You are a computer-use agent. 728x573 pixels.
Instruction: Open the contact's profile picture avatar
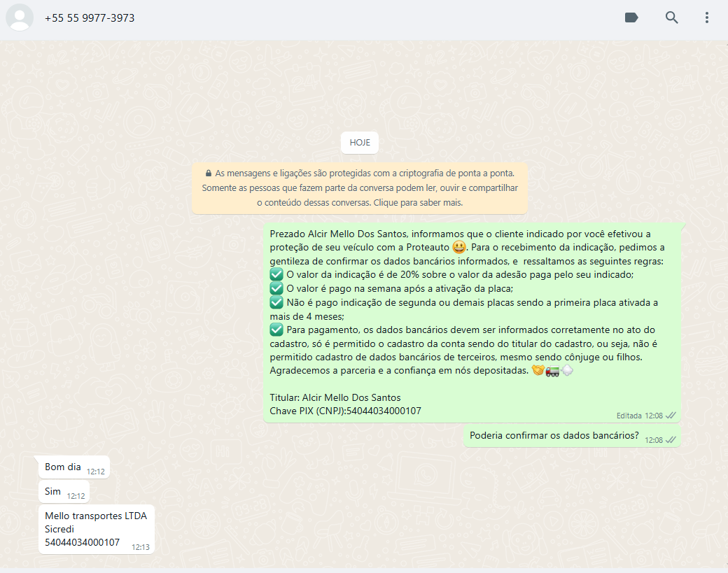pos(20,17)
